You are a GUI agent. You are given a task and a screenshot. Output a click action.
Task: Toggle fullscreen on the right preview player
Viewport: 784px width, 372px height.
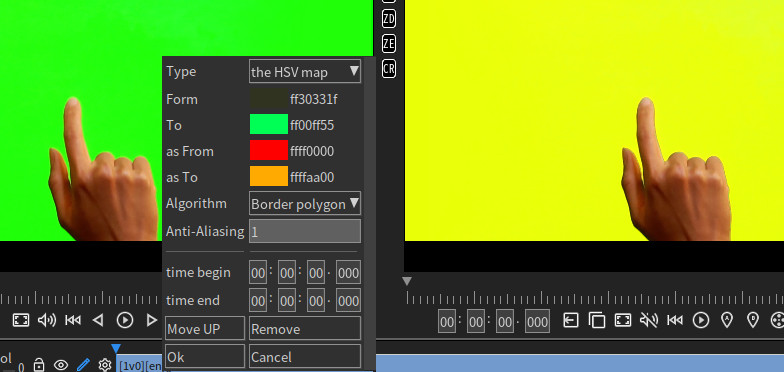click(x=623, y=320)
